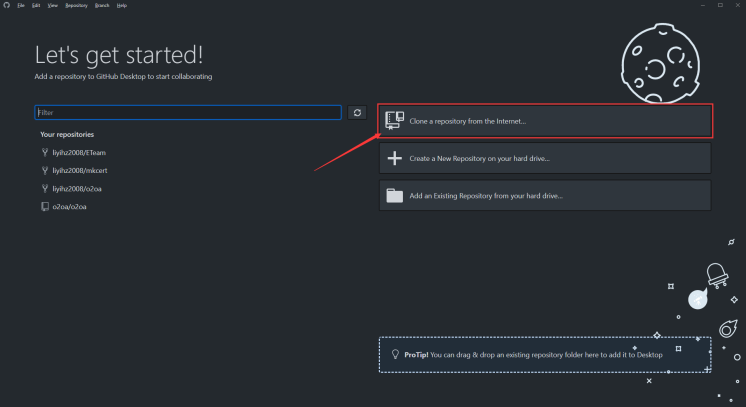Open the Help menu
The image size is (746, 407).
pos(122,5)
